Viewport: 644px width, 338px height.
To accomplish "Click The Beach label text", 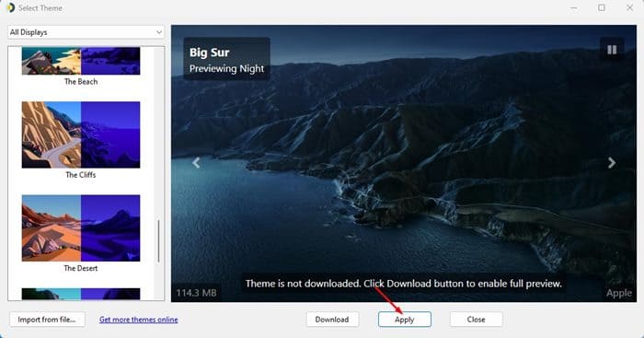I will tap(81, 81).
